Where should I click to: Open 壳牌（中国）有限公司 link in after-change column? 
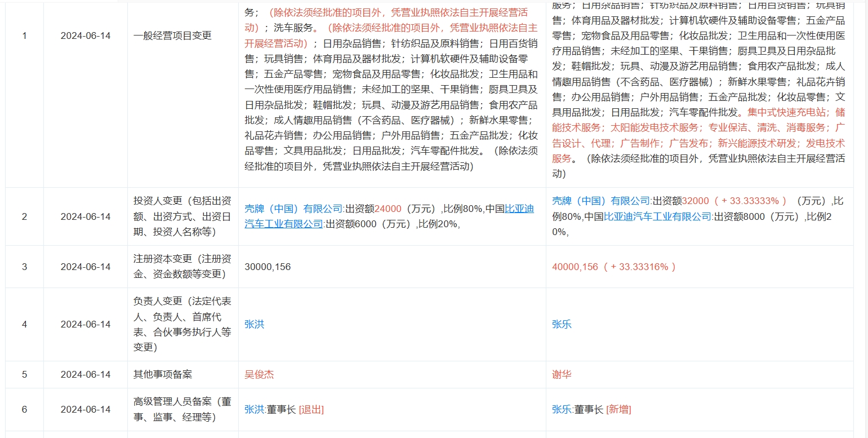click(x=601, y=201)
